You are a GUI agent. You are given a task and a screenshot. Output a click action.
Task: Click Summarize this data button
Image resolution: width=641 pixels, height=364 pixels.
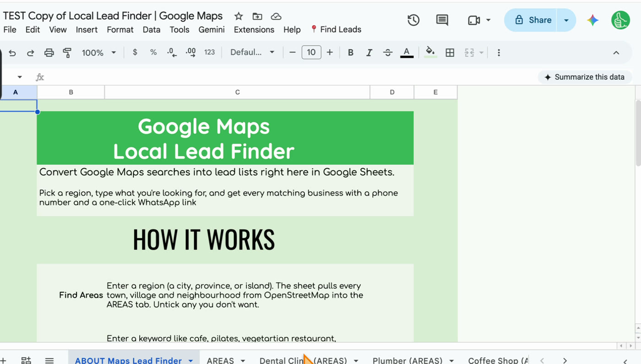coord(585,77)
